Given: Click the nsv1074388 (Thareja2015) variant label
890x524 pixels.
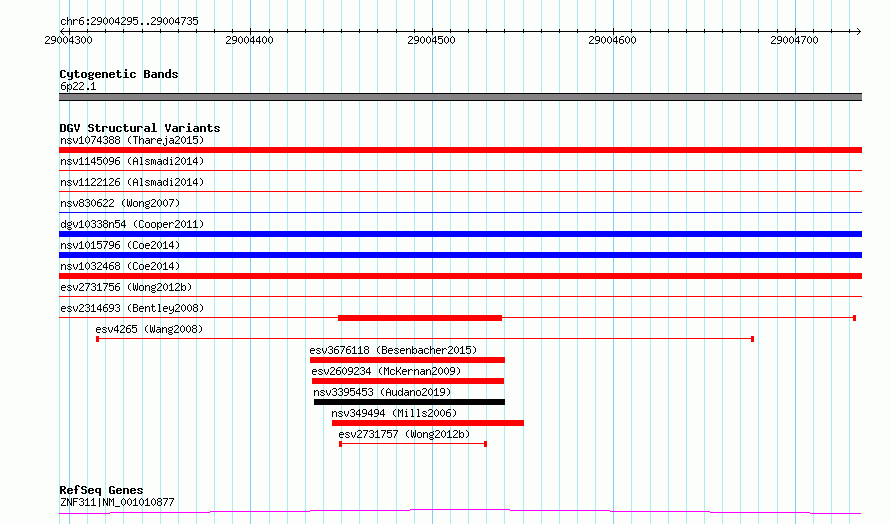Looking at the screenshot, I should tap(132, 140).
